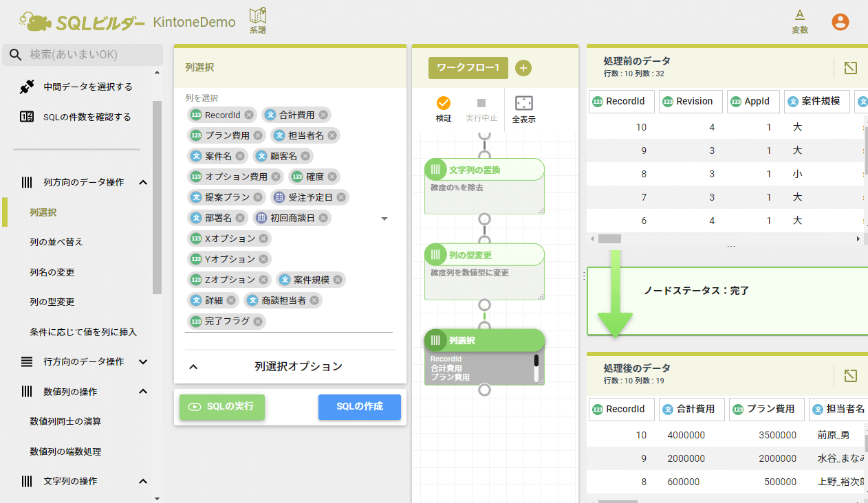Remove the 案件規模 chip

click(x=338, y=280)
